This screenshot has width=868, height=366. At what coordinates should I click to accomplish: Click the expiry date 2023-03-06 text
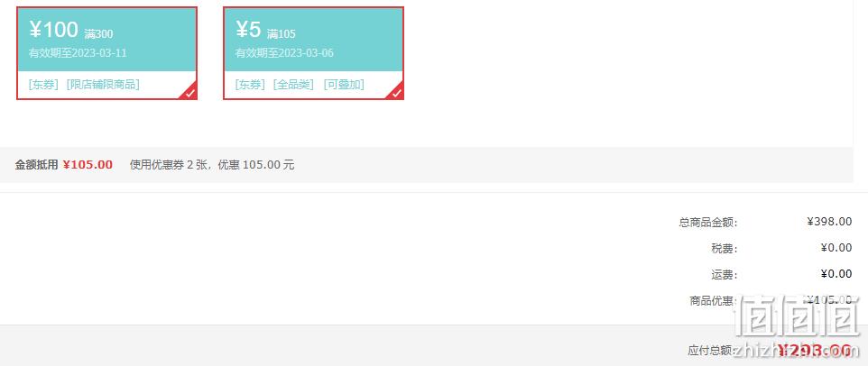pyautogui.click(x=306, y=53)
